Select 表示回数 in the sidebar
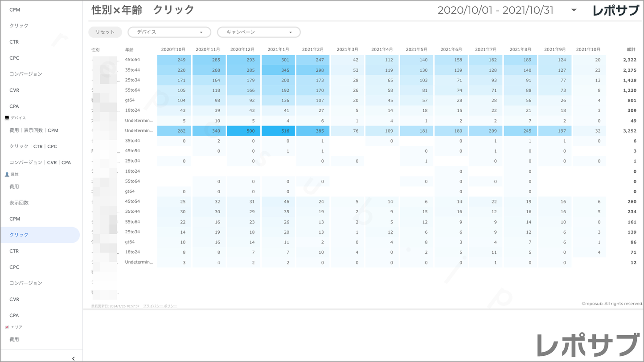Viewport: 644px width, 362px height. coord(19,203)
